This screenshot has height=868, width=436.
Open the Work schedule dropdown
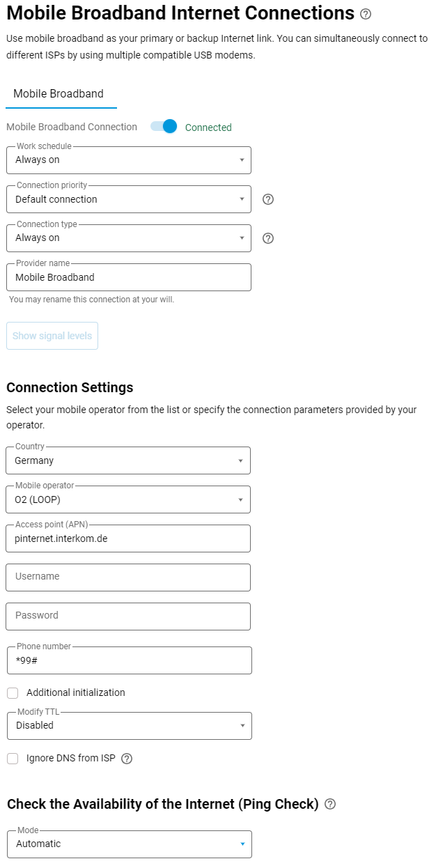click(x=128, y=160)
